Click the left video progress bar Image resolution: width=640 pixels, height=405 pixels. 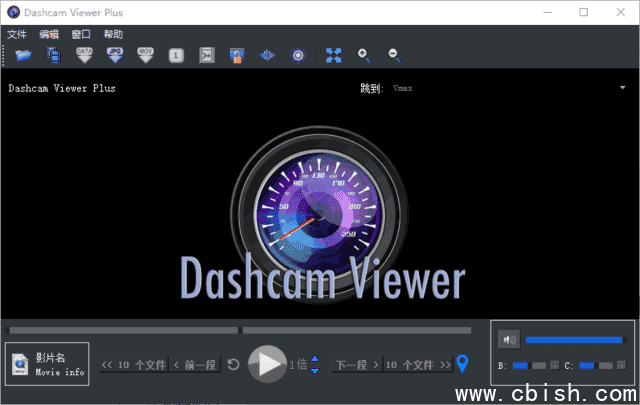point(122,330)
